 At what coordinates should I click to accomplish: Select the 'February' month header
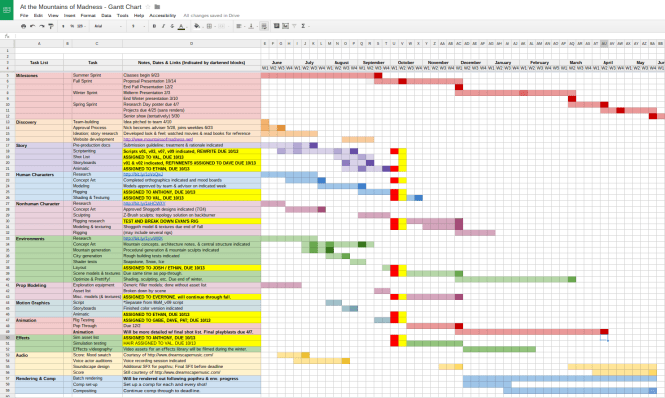click(x=539, y=62)
